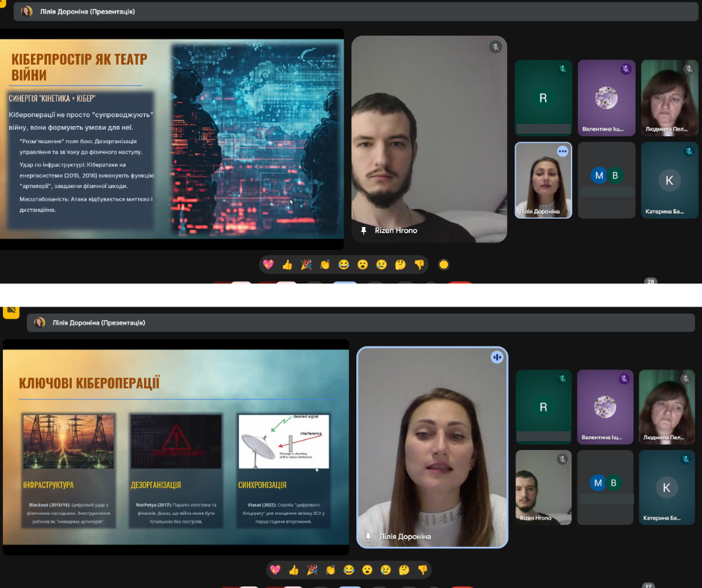Select small Rizen Hrono tile in lower meeting

click(543, 487)
